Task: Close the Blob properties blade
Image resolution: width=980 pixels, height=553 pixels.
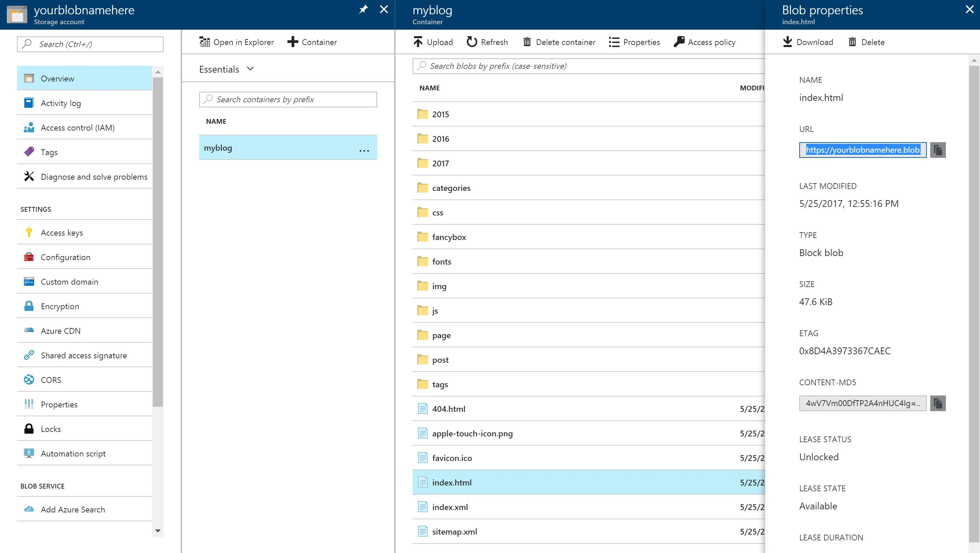Action: tap(969, 10)
